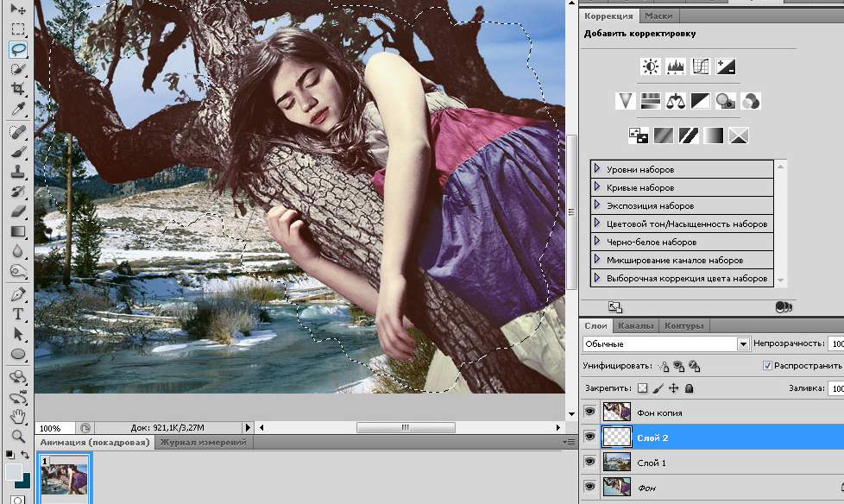The width and height of the screenshot is (844, 504).
Task: Select the Spot Healing Brush tool
Action: click(18, 132)
